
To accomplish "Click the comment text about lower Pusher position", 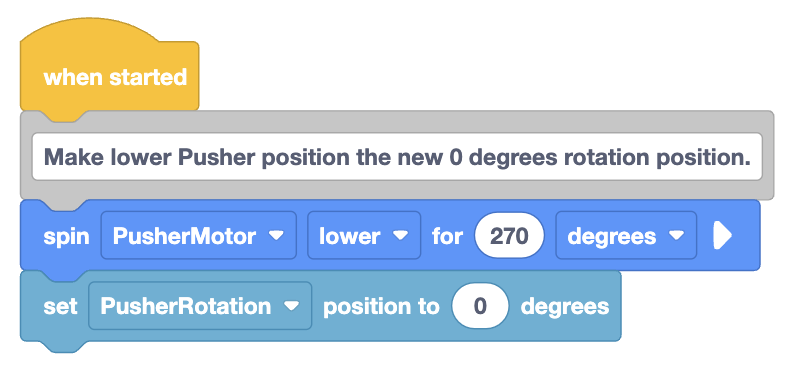I will [x=397, y=157].
